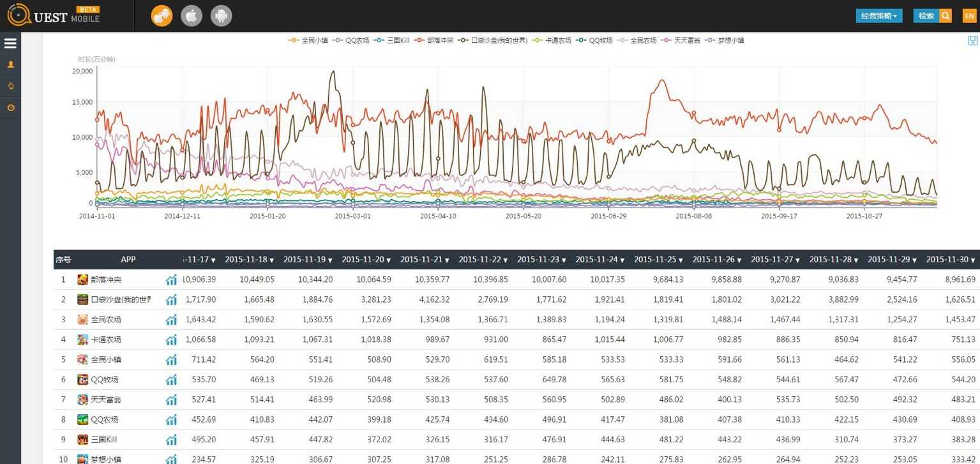Hide the 天天富翁 legend series
Image resolution: width=980 pixels, height=464 pixels.
tap(681, 40)
